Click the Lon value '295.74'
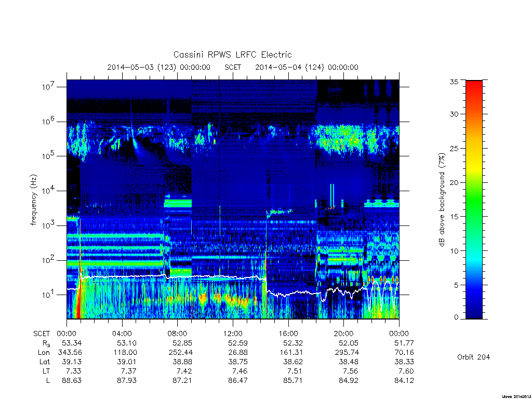 pyautogui.click(x=347, y=353)
